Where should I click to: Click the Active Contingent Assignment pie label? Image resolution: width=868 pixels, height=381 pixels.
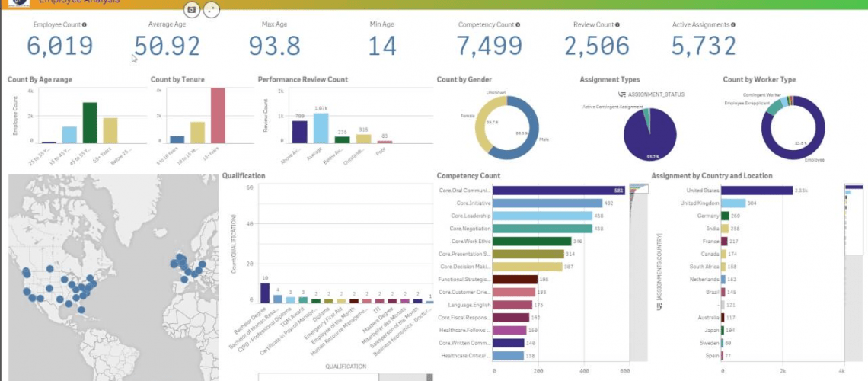point(611,107)
